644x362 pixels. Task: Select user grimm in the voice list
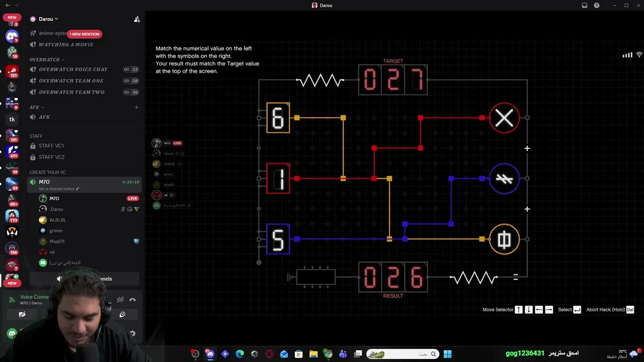click(x=56, y=231)
